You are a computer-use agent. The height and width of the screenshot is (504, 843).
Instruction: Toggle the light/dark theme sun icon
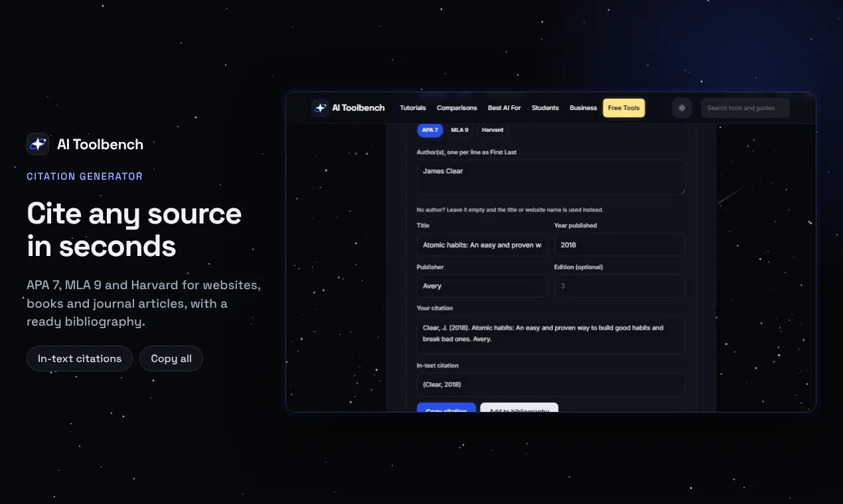[x=682, y=107]
